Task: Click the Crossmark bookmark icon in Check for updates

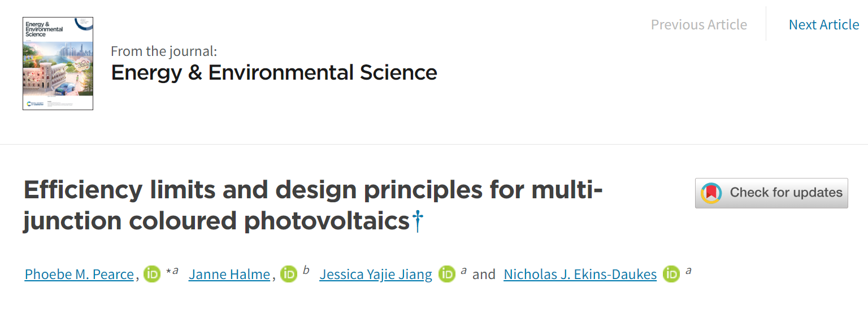Action: [x=711, y=193]
